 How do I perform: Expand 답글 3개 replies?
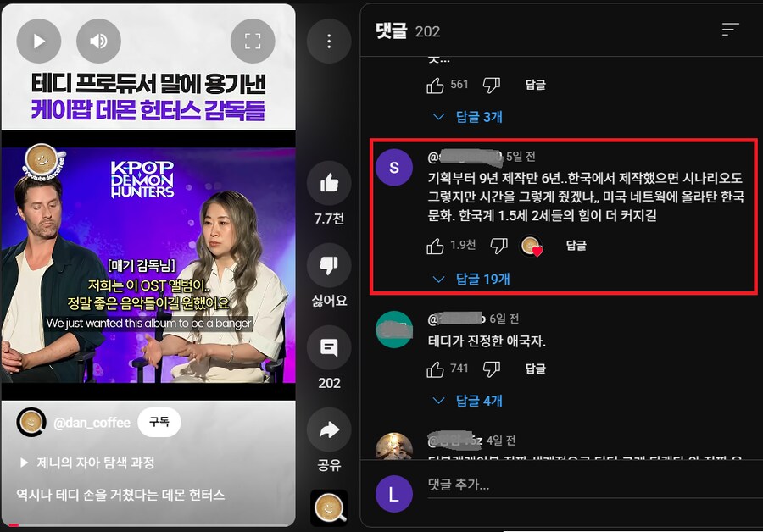[468, 117]
